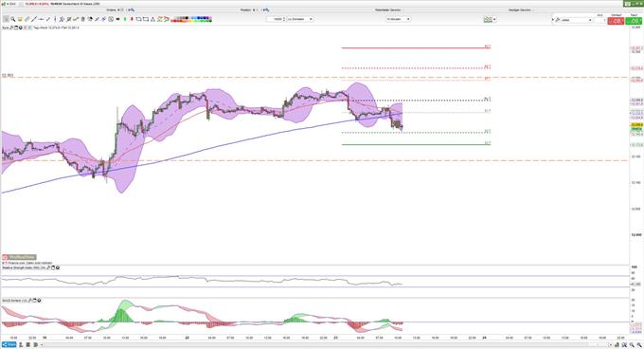Click the chart style icon

pos(488,19)
